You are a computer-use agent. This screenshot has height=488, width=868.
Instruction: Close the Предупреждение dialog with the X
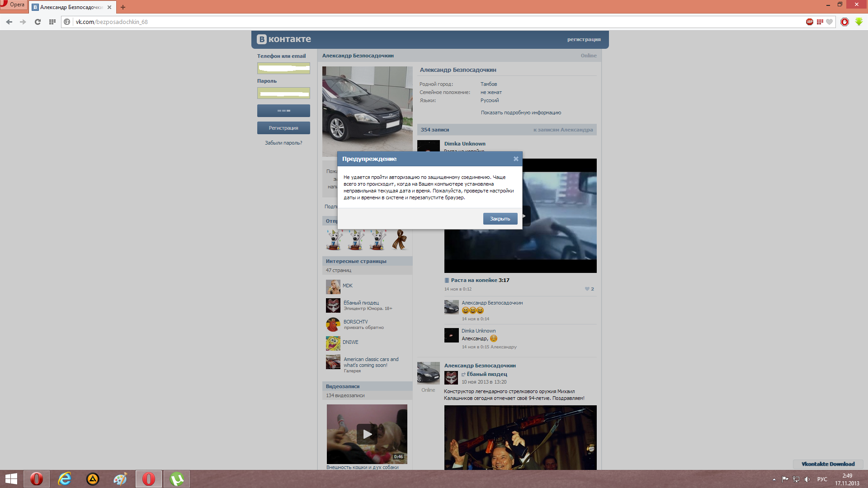(516, 159)
